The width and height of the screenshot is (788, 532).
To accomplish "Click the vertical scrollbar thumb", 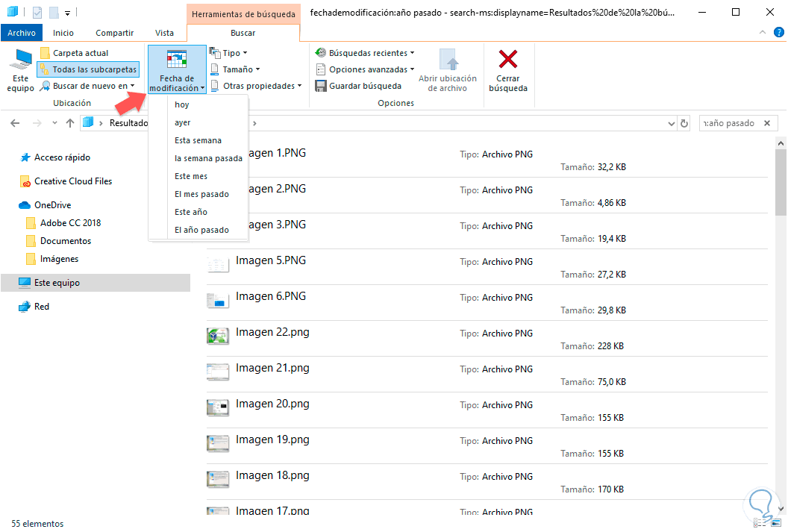I will (x=781, y=182).
